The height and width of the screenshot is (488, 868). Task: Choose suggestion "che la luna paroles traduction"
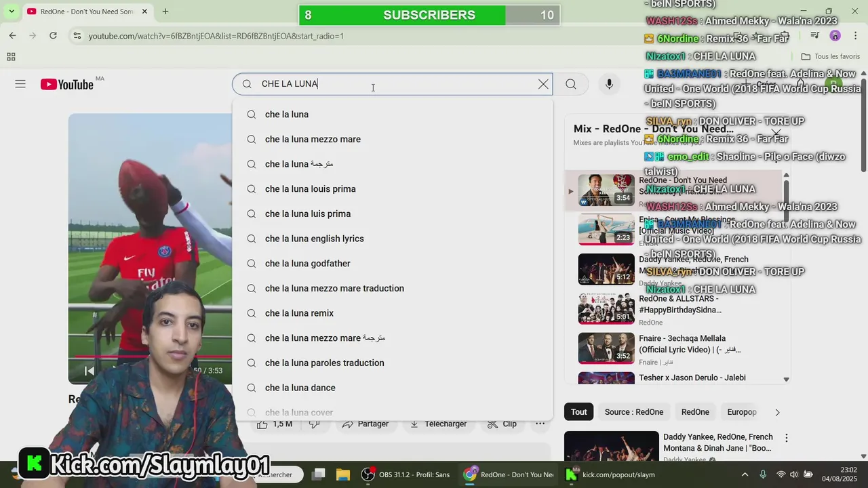tap(393, 363)
